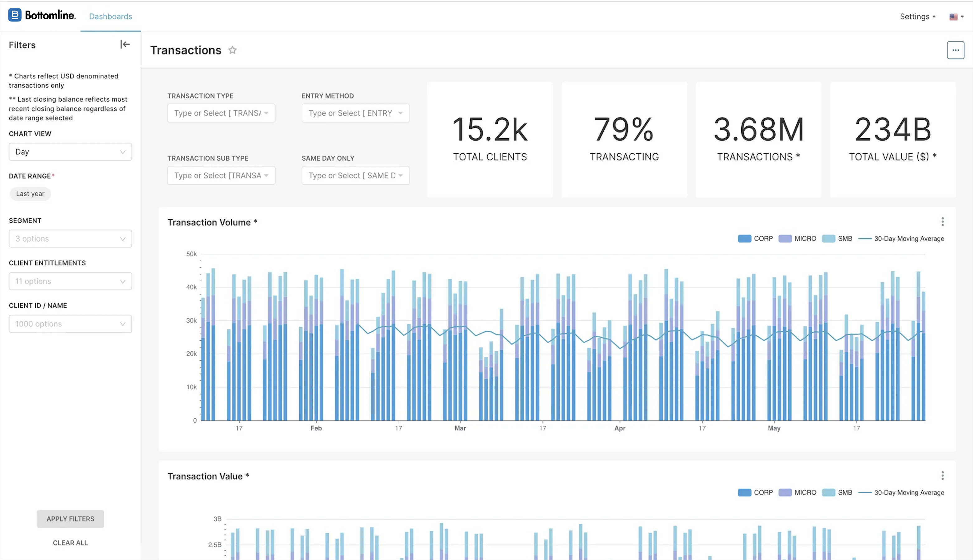The image size is (973, 560).
Task: Collapse the Filters sidebar panel
Action: coord(125,45)
